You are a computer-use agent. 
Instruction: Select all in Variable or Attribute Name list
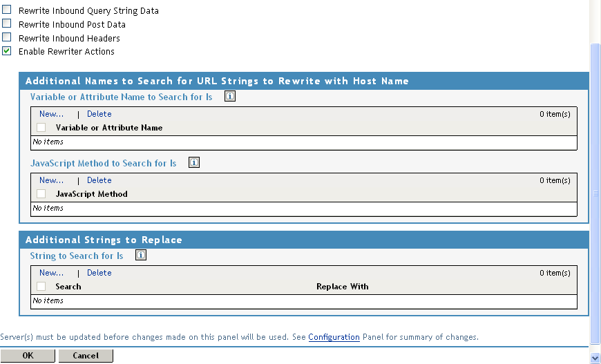(41, 128)
